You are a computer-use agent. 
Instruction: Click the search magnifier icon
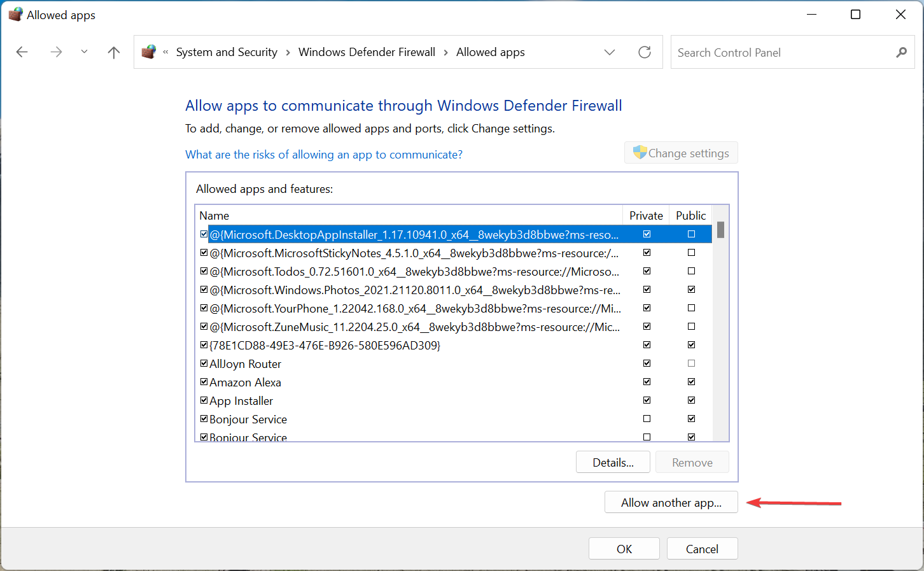[901, 52]
